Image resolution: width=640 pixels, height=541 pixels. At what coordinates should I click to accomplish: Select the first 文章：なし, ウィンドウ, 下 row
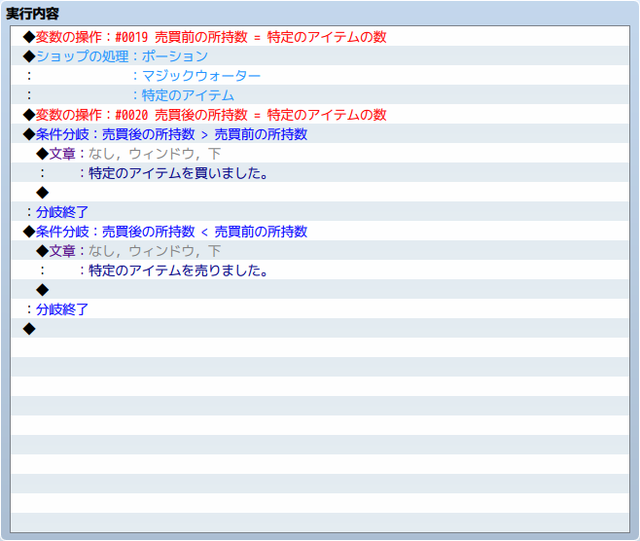pos(320,154)
